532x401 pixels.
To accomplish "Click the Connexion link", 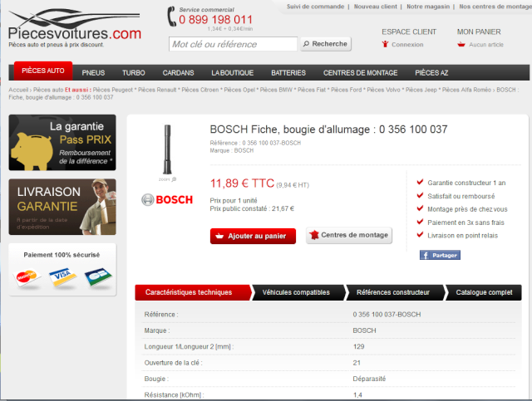I will [x=407, y=44].
